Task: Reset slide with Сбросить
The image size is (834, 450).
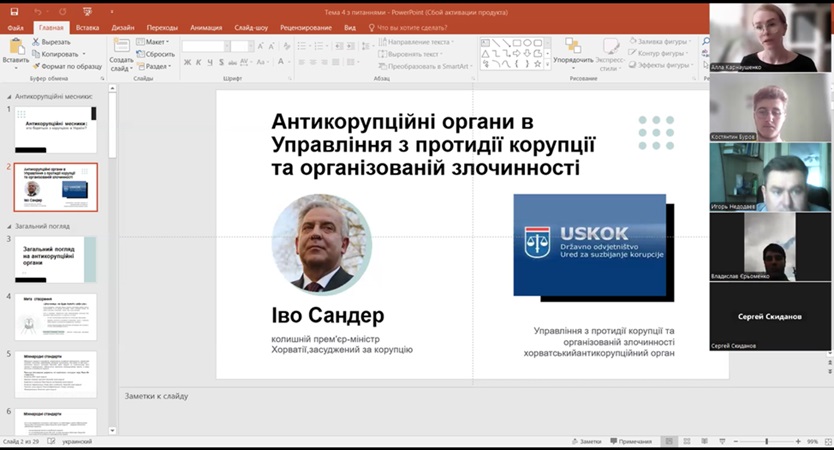Action: [155, 54]
